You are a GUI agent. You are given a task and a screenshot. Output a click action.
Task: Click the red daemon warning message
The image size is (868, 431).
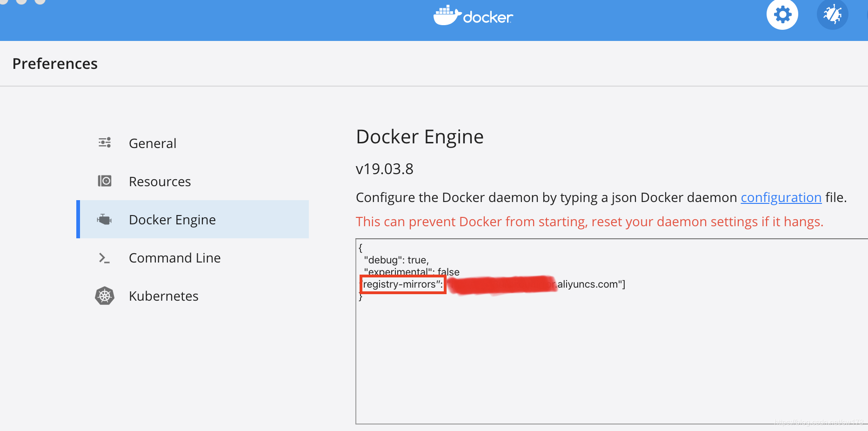[x=589, y=222]
